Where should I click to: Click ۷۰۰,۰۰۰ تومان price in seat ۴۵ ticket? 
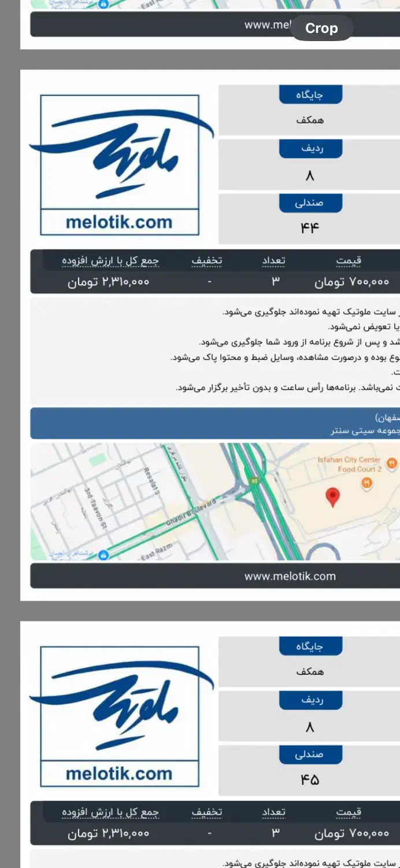coord(352,833)
